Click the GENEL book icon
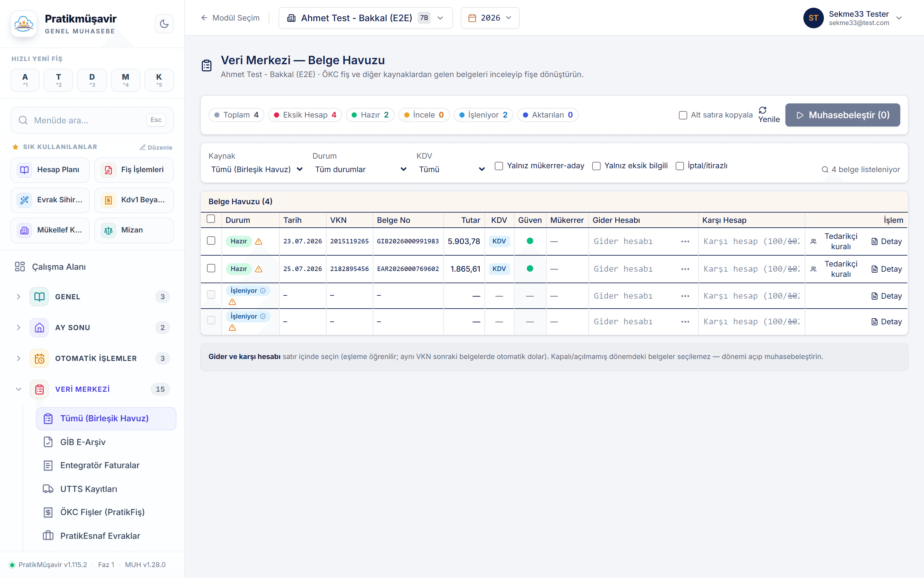Image resolution: width=924 pixels, height=578 pixels. click(39, 297)
